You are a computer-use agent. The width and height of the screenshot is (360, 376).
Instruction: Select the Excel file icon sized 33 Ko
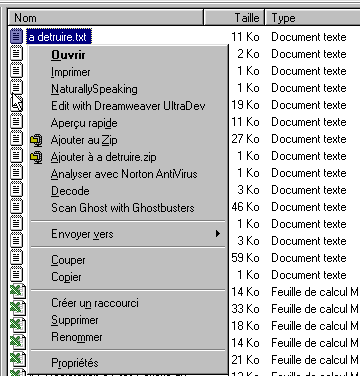(x=18, y=309)
